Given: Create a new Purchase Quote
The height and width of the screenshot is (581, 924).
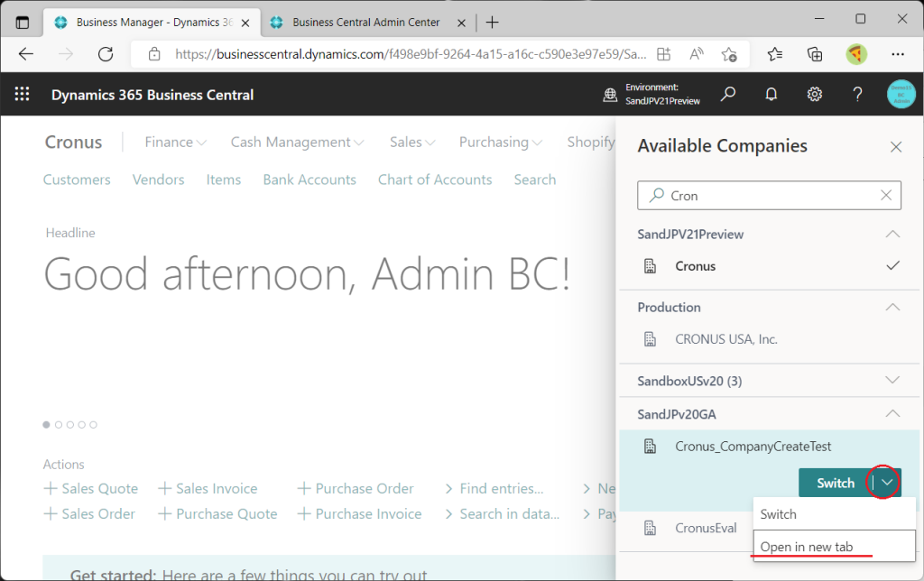Looking at the screenshot, I should 217,514.
